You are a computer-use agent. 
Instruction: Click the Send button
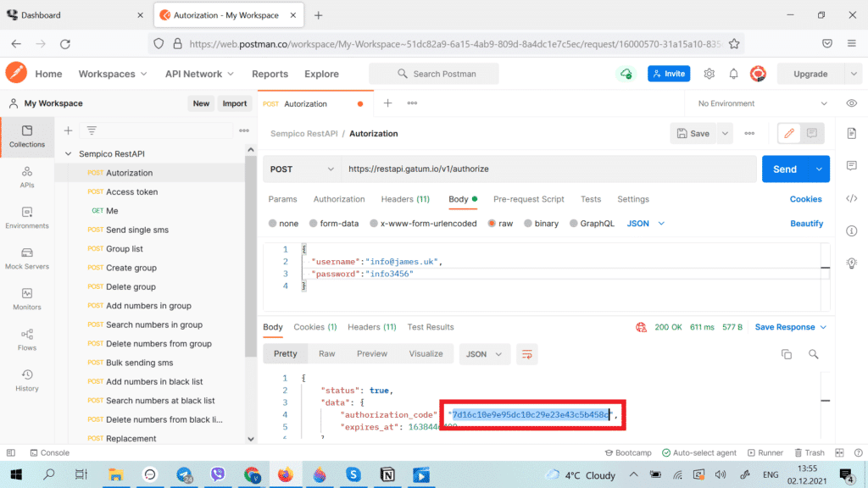784,169
